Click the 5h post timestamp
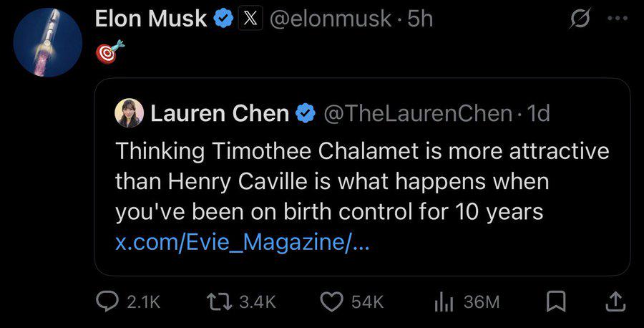The width and height of the screenshot is (644, 328). pos(420,19)
